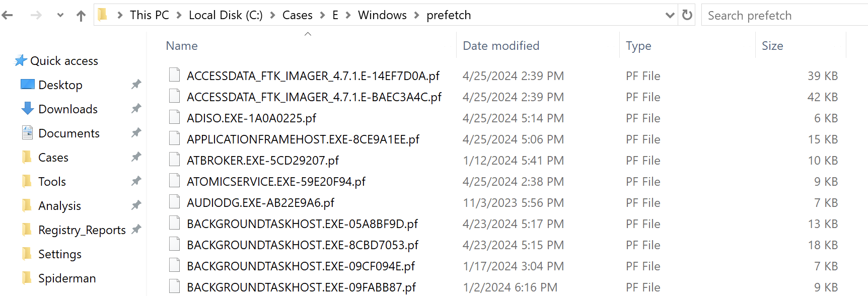Click inside the Search prefetch box
This screenshot has width=868, height=296.
click(x=784, y=15)
